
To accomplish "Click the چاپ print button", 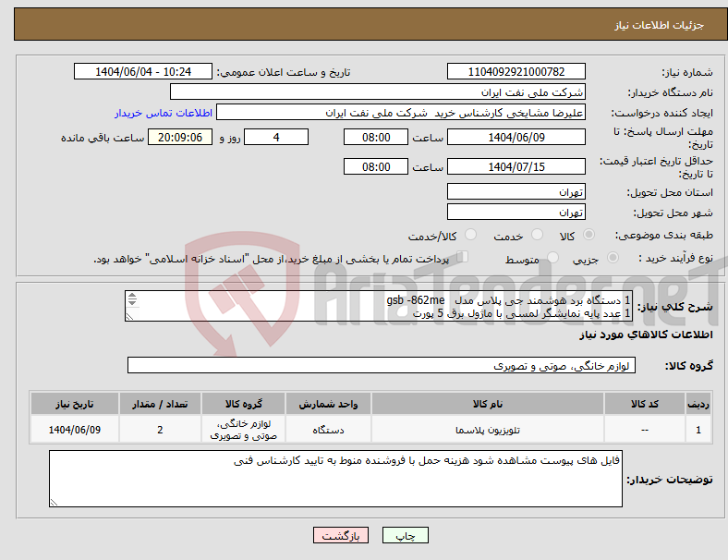I will pyautogui.click(x=406, y=535).
